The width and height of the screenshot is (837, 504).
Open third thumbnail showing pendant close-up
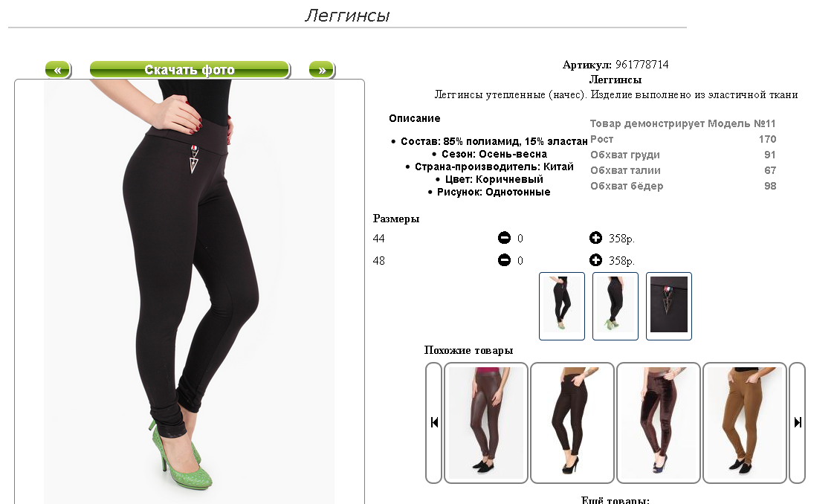[669, 306]
